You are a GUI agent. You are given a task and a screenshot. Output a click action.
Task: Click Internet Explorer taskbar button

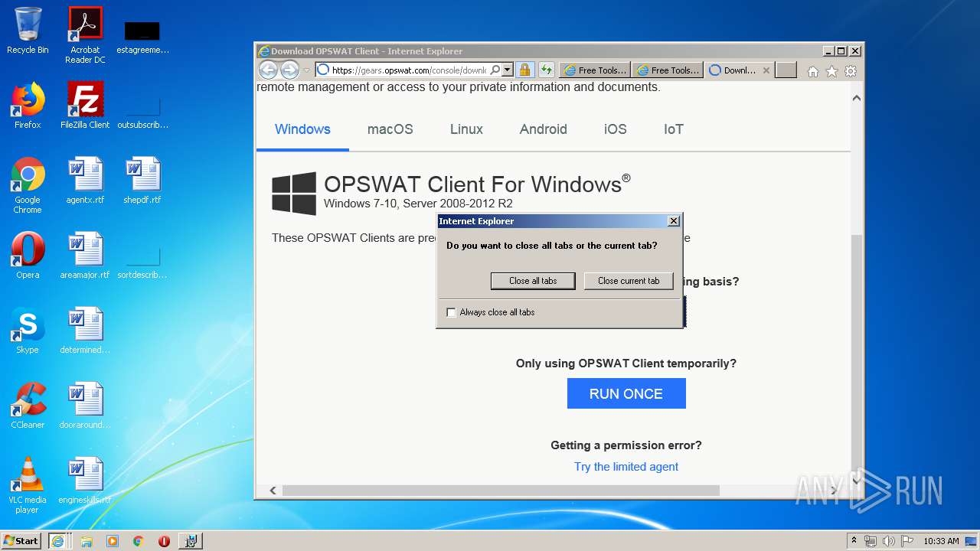click(57, 540)
